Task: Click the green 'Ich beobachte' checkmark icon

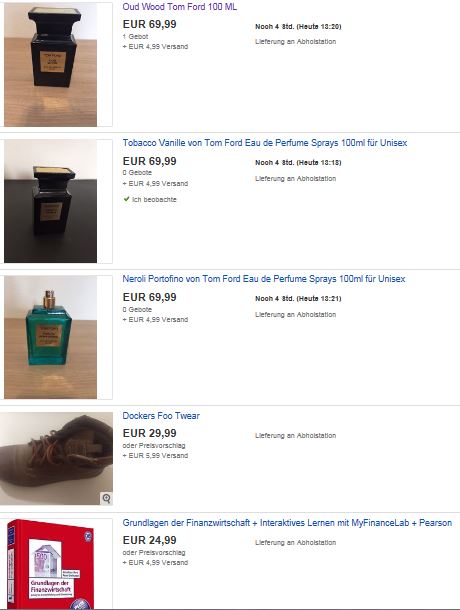Action: coord(126,199)
